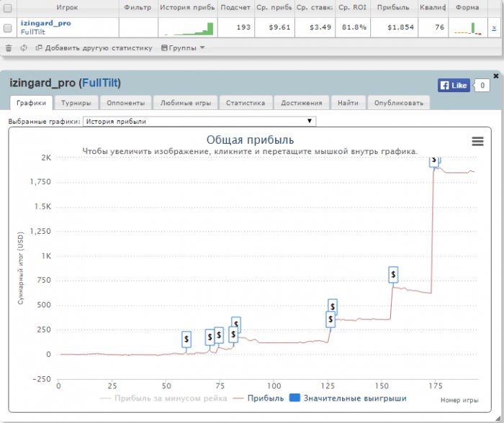Click the Facebook Like button

click(454, 86)
